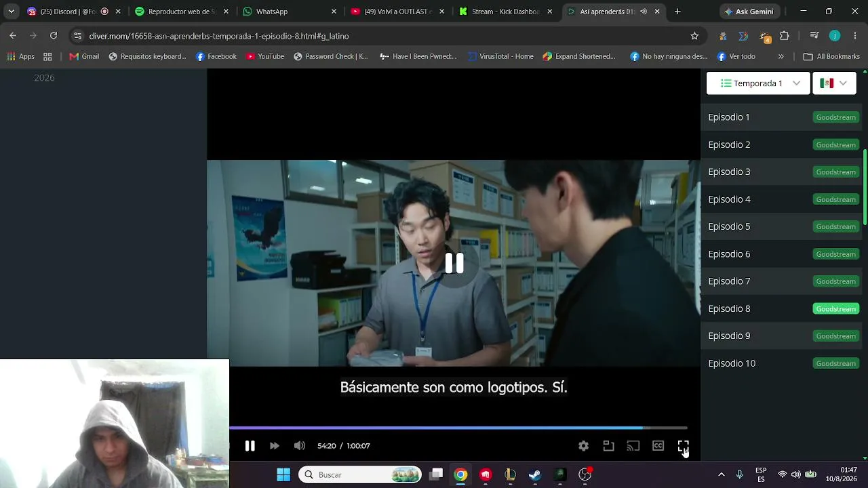Open the OBS Studio taskbar icon
This screenshot has height=488, width=868.
(x=585, y=474)
